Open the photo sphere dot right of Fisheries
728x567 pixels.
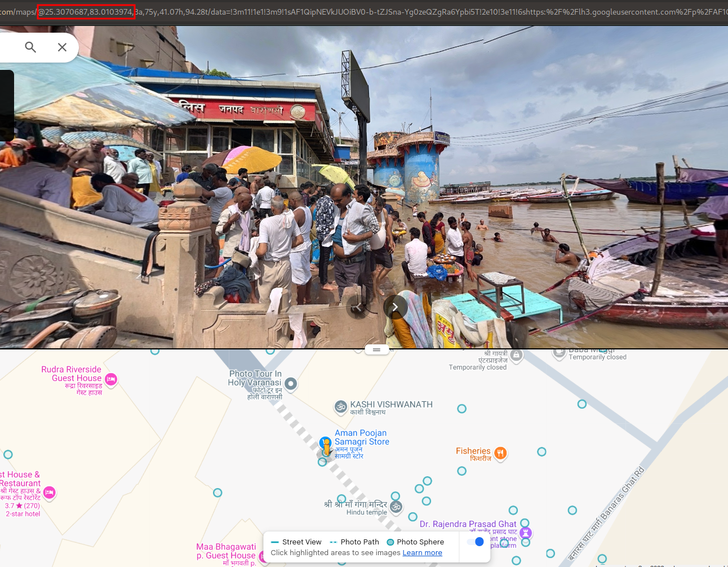point(541,451)
